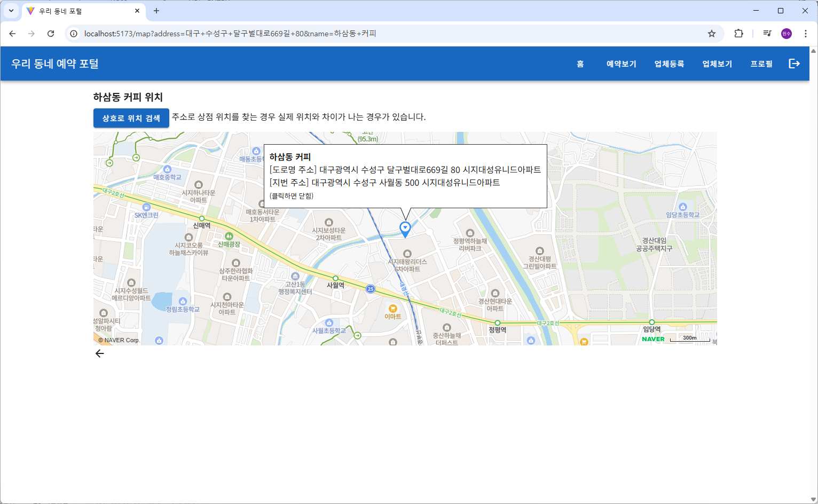The image size is (818, 504).
Task: Close info window via 클릭하면 닫힘 text
Action: (292, 196)
